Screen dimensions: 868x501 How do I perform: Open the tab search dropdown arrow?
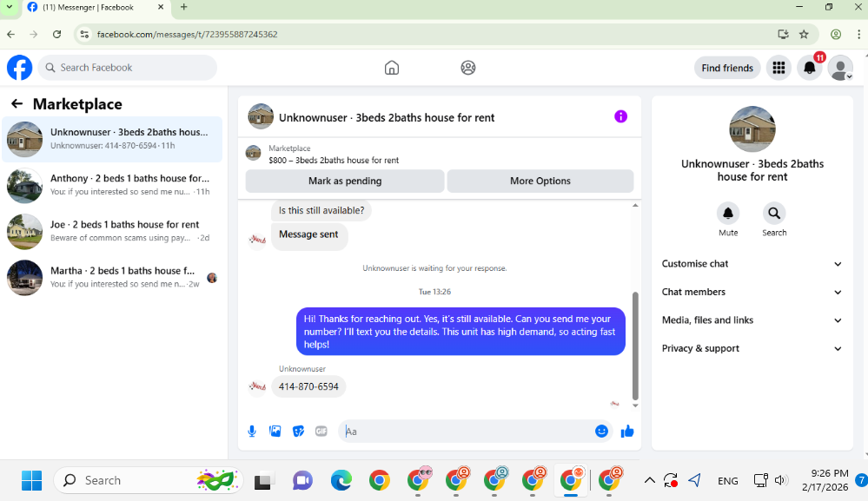(x=10, y=7)
